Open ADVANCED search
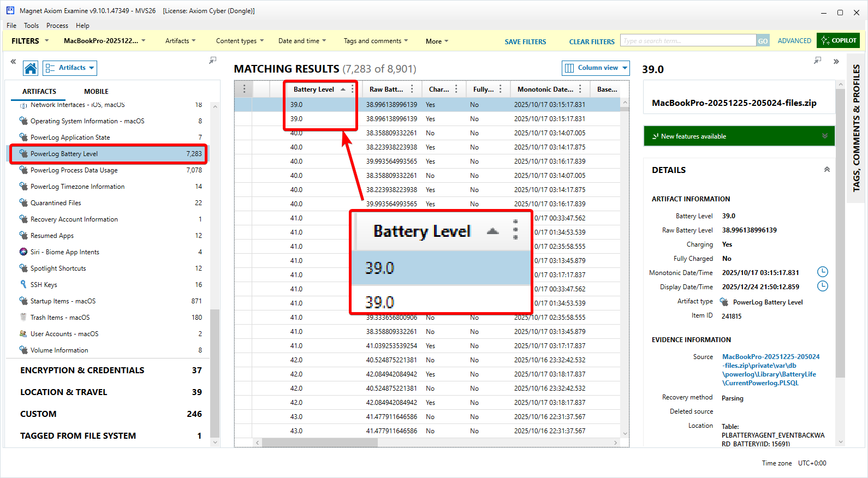Screen dimensions: 868x478 point(794,41)
